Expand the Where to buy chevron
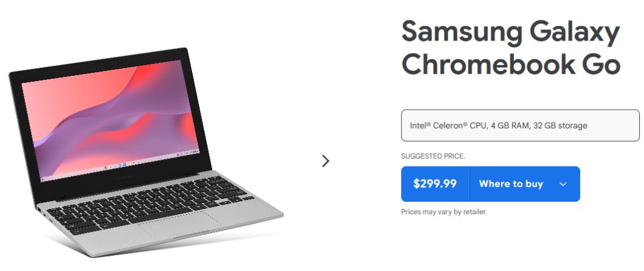 563,184
